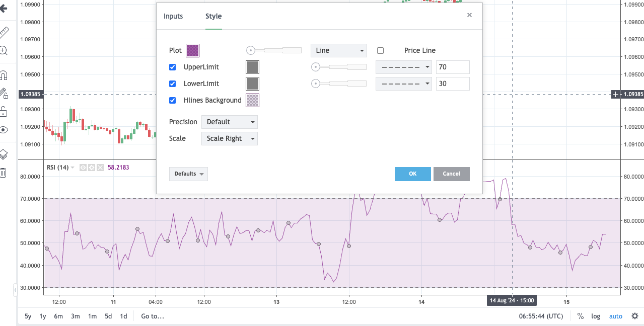Click the trash can remove drawings icon
The height and width of the screenshot is (326, 644).
pyautogui.click(x=4, y=173)
